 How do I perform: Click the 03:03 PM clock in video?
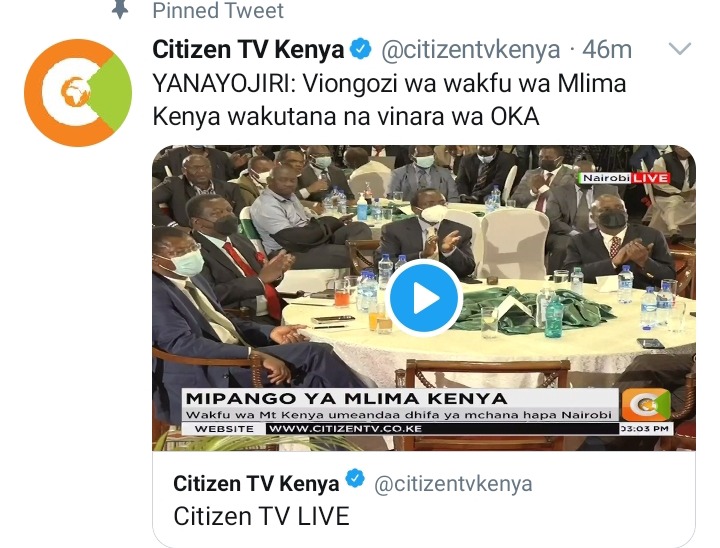645,429
